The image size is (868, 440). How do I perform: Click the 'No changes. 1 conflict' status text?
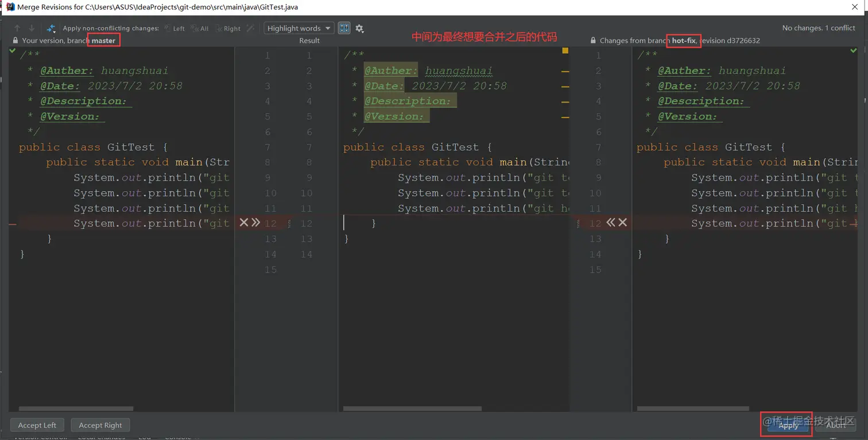point(819,28)
